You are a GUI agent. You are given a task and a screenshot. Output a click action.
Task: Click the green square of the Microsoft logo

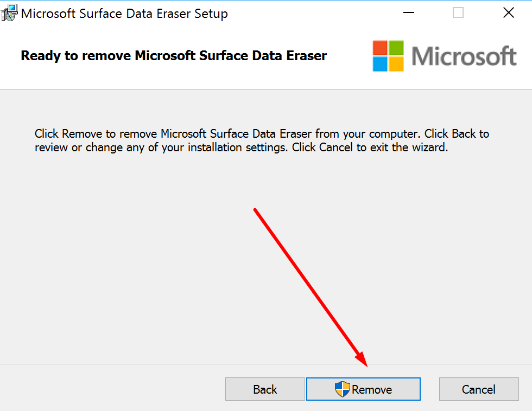click(396, 48)
